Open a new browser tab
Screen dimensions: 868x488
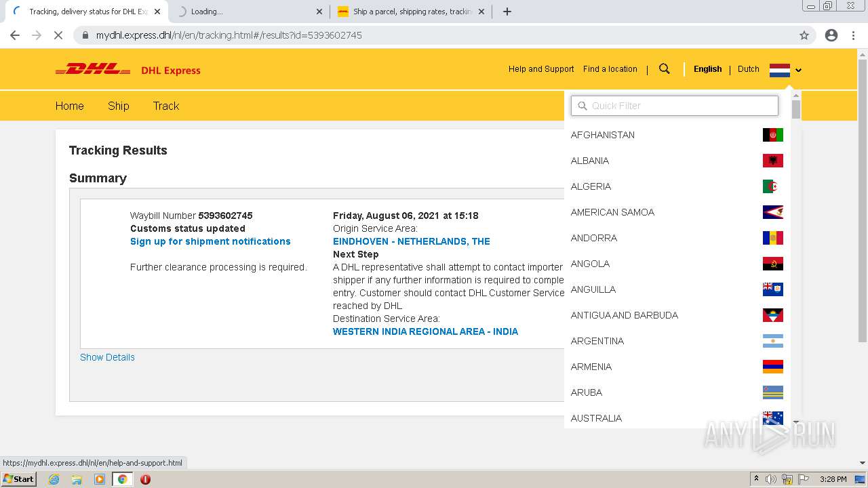tap(507, 12)
